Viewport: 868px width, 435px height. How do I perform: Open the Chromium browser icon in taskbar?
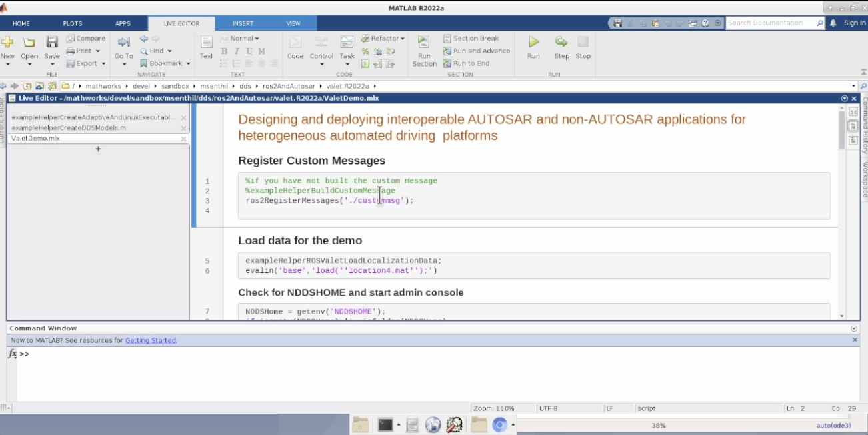pos(500,424)
